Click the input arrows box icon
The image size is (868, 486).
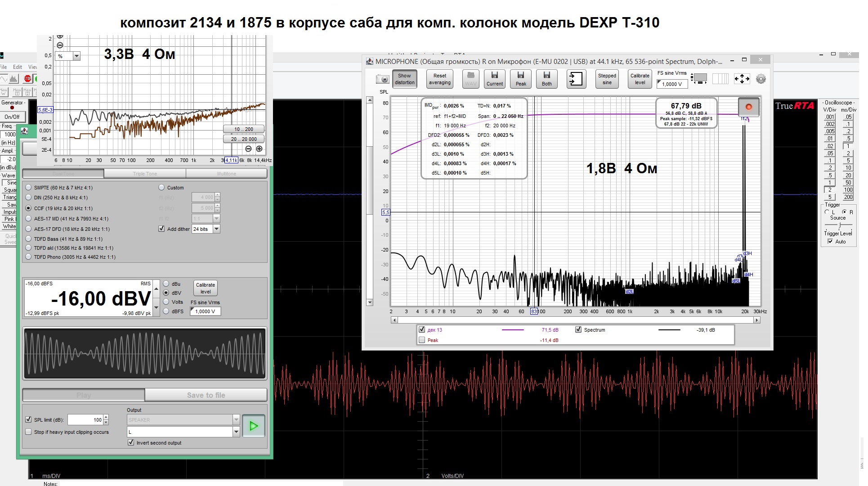tap(576, 79)
